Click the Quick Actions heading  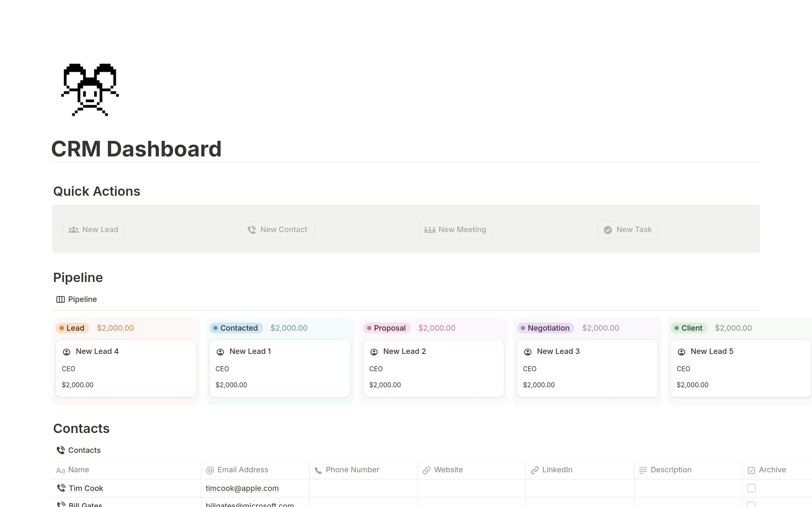pyautogui.click(x=96, y=192)
